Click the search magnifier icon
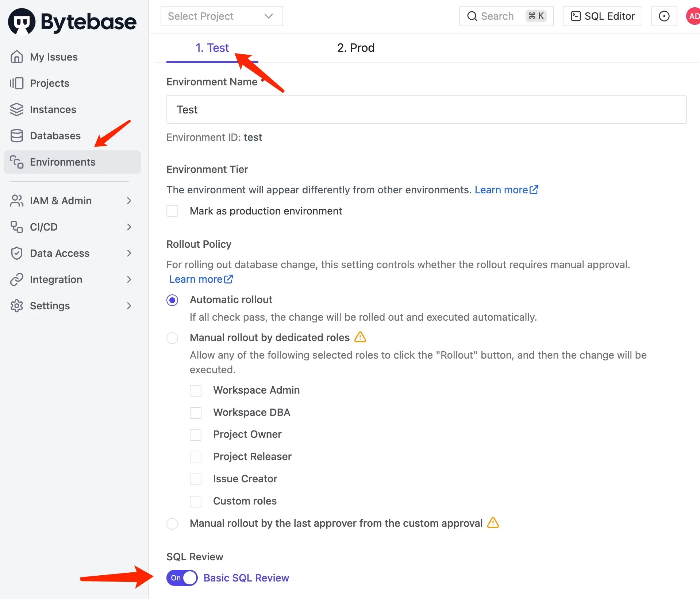The image size is (700, 599). point(472,16)
